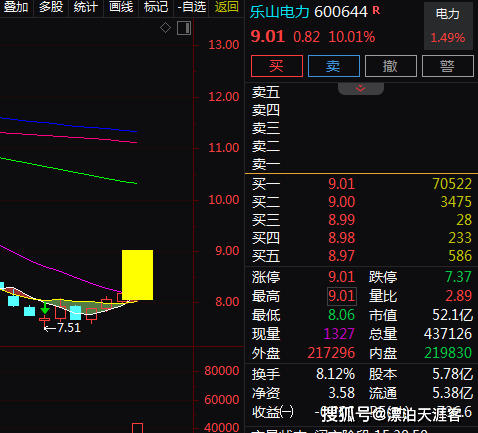The height and width of the screenshot is (433, 478).
Task: Toggle the side panel layout icon
Action: tap(184, 28)
